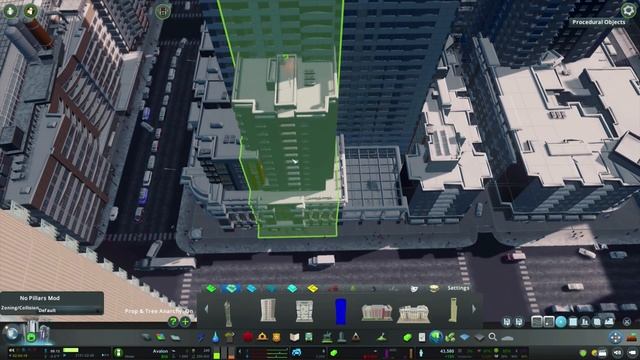Open the Roads build menu
Screen dimensions: 640x360
(x=147, y=337)
